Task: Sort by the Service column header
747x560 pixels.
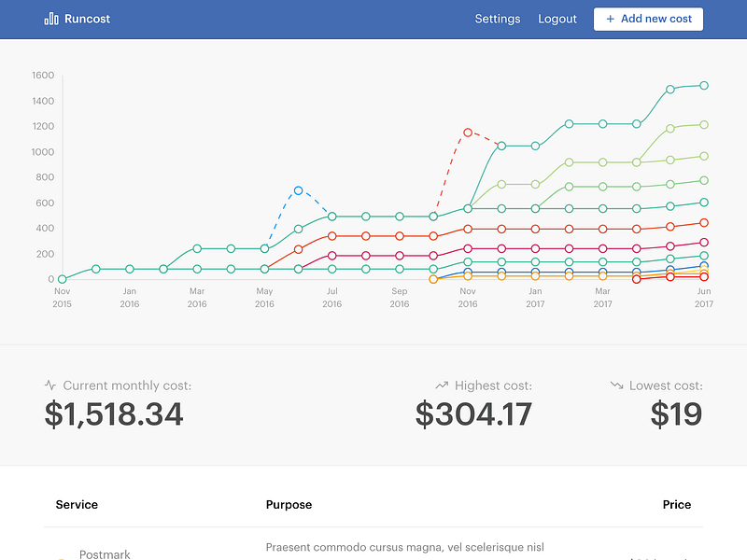Action: click(77, 504)
